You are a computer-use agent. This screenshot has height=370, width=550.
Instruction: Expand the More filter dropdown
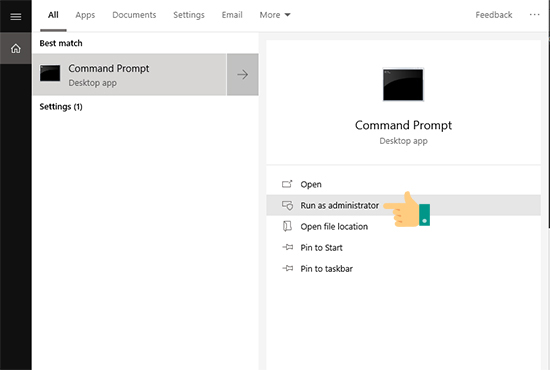(275, 15)
